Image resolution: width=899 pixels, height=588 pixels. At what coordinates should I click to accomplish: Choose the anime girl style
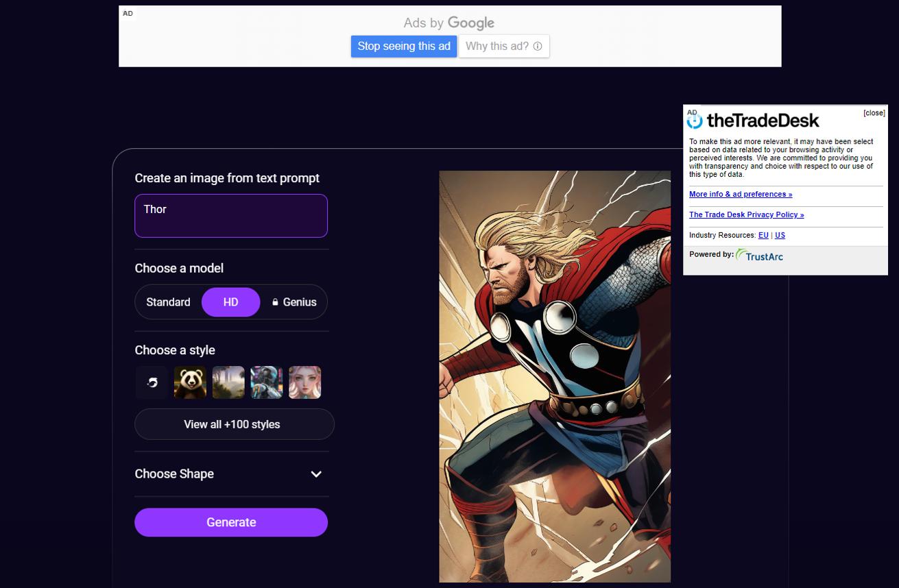[305, 382]
